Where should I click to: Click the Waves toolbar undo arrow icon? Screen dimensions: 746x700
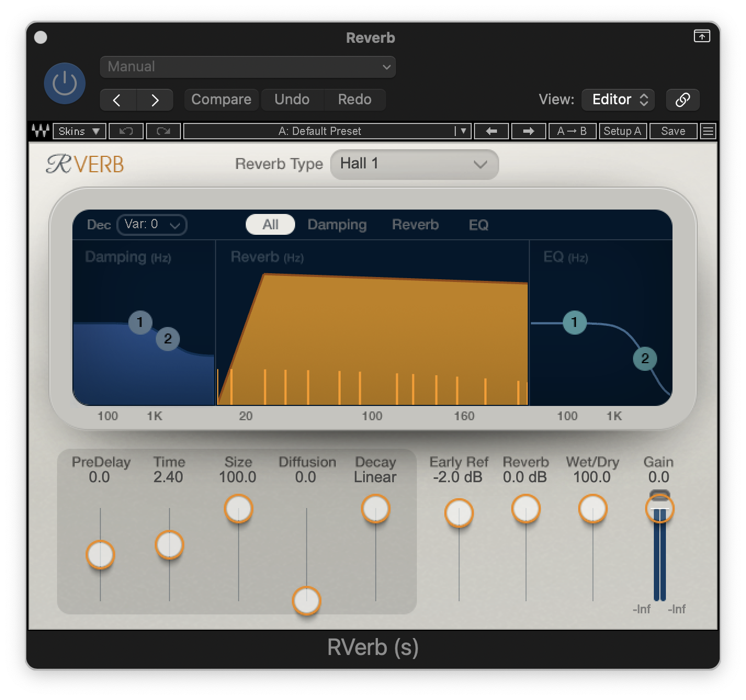[126, 131]
